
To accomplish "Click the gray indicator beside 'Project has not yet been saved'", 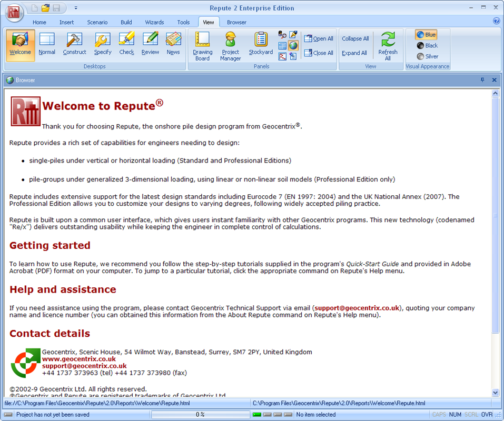I will click(8, 415).
